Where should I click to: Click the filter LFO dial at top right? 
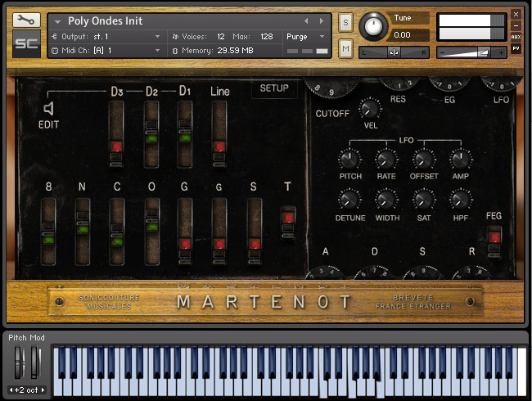(x=503, y=83)
